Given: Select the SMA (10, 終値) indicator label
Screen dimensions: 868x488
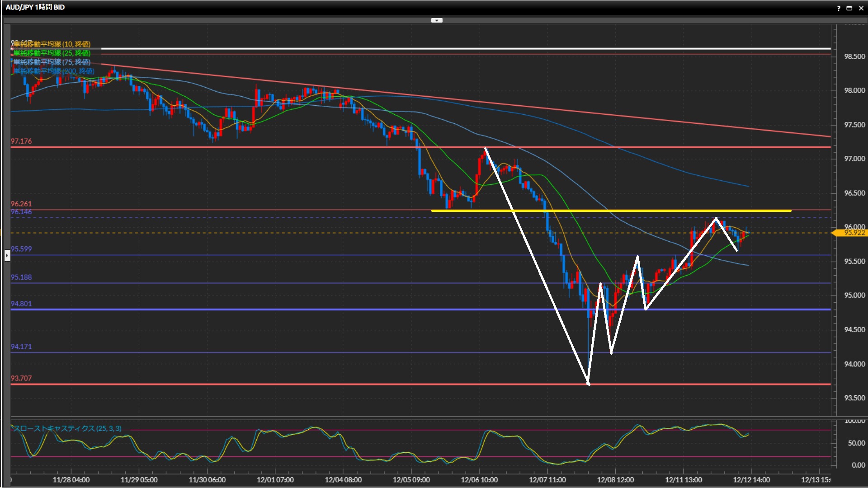Looking at the screenshot, I should pyautogui.click(x=52, y=44).
